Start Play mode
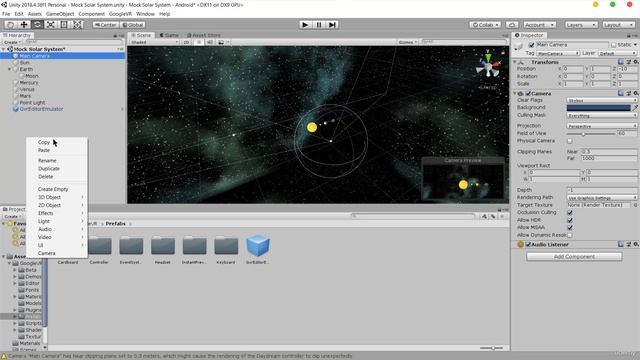The image size is (640, 360). pos(305,25)
